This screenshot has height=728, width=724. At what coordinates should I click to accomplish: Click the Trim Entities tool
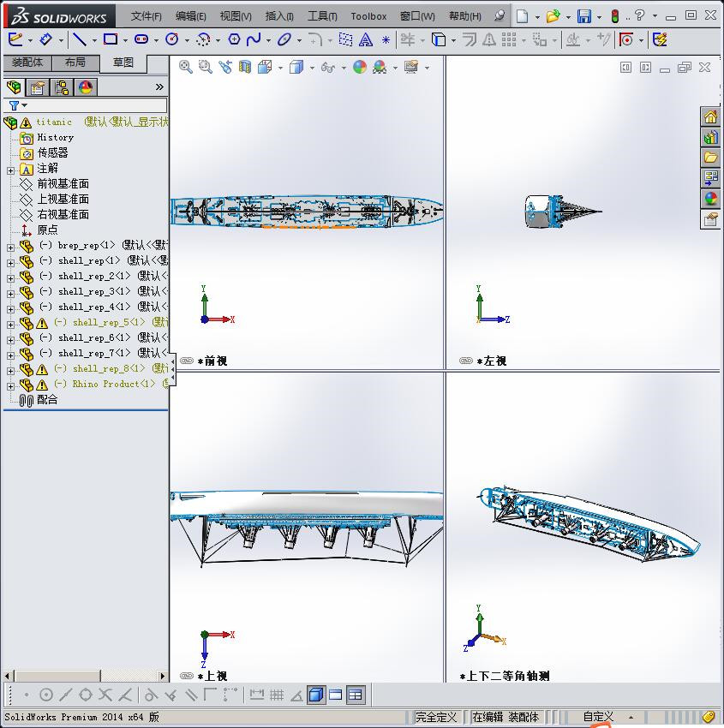tap(407, 39)
